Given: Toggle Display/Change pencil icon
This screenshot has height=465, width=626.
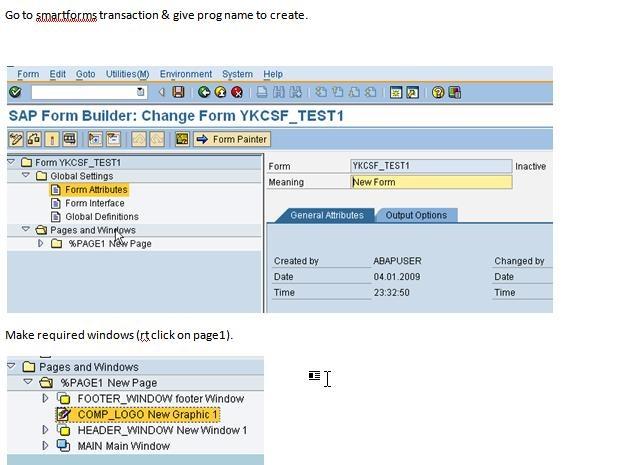Looking at the screenshot, I should point(16,139).
